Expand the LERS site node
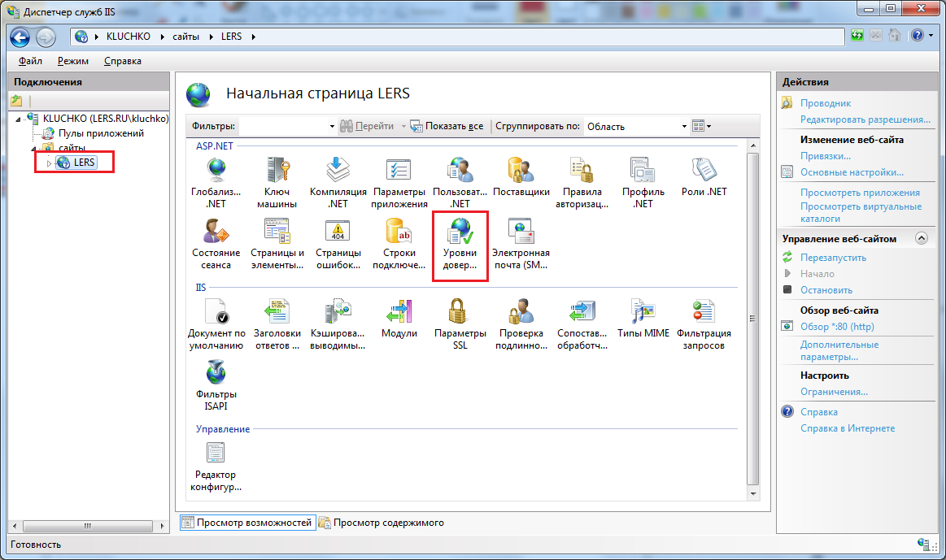Viewport: 946px width, 560px height. [49, 163]
